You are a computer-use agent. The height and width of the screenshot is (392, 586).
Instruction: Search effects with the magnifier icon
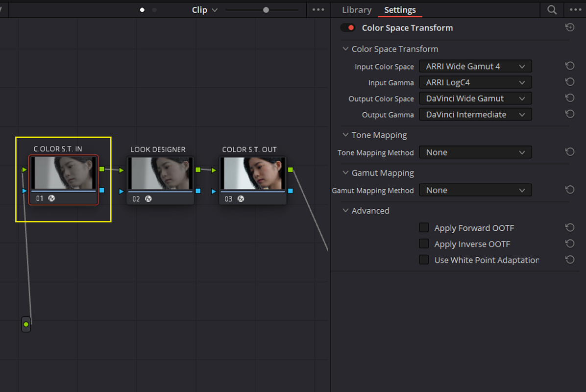(x=552, y=10)
